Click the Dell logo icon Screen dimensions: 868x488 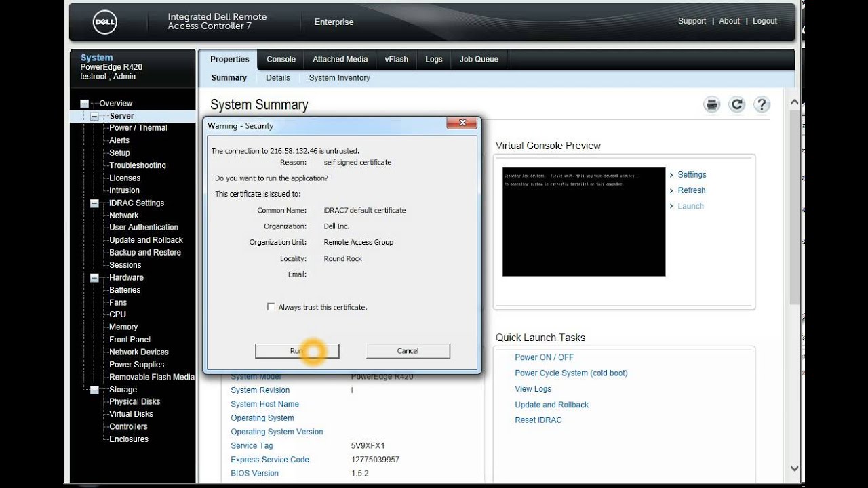click(105, 22)
